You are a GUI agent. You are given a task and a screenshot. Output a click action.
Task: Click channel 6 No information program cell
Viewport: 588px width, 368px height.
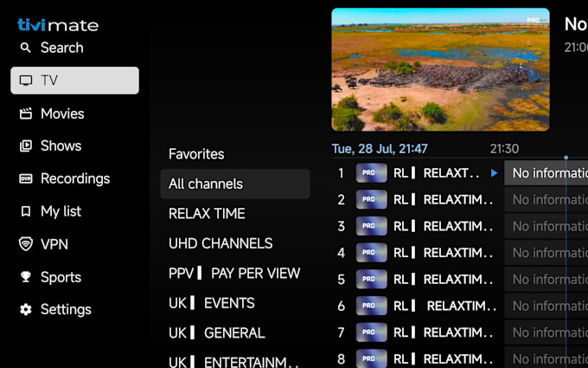pyautogui.click(x=546, y=306)
